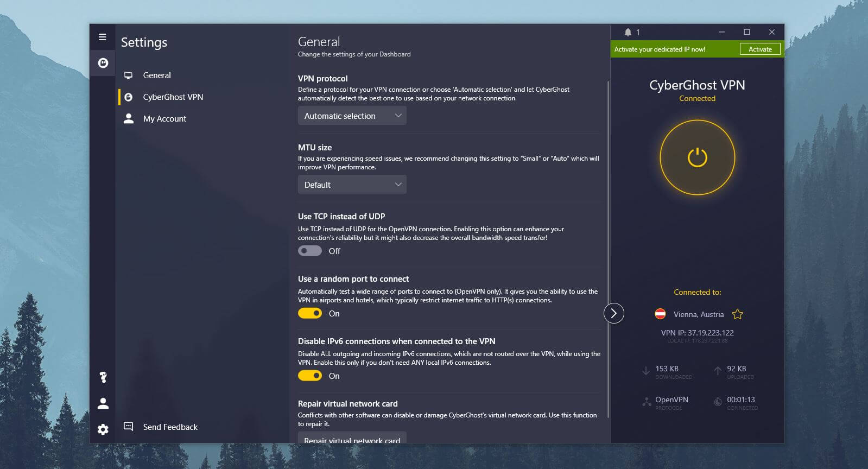
Task: Open the MTU size Default dropdown
Action: [x=352, y=185]
